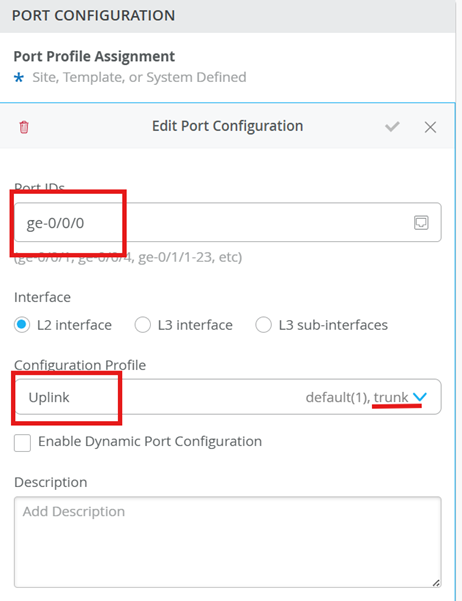Click into the Port IDs field showing ge-0/0/0

(228, 222)
